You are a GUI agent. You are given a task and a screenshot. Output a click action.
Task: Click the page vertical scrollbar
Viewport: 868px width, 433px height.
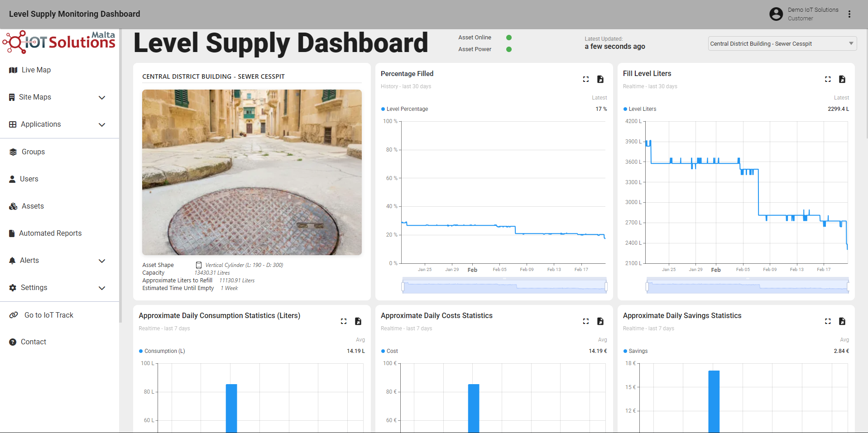(867, 84)
